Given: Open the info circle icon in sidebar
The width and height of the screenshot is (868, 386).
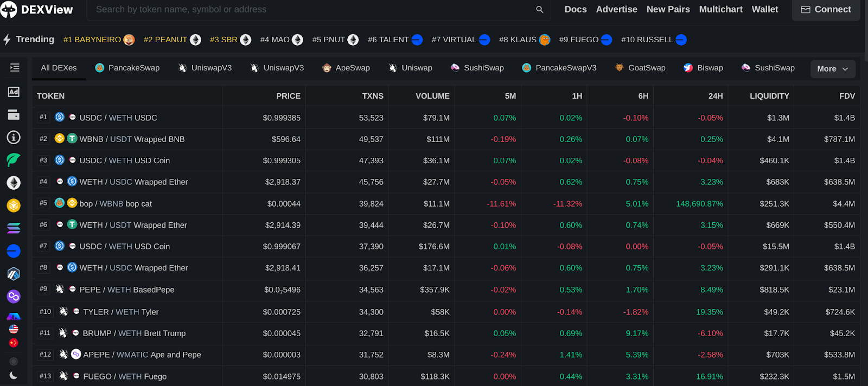Looking at the screenshot, I should [x=14, y=137].
